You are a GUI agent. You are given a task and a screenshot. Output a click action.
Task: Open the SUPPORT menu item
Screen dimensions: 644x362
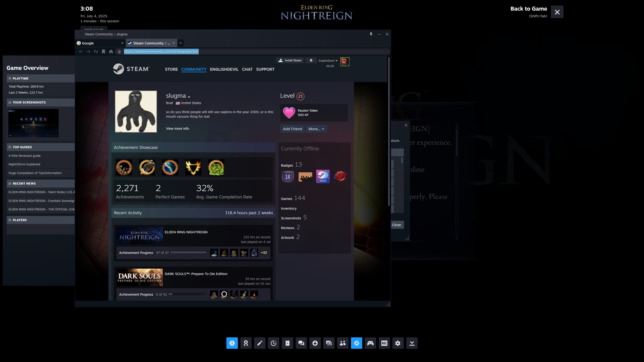(x=265, y=69)
